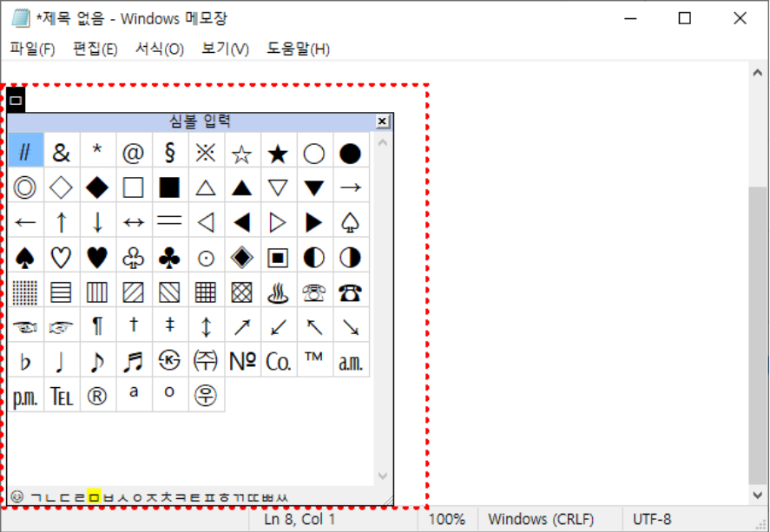Viewport: 770px width, 532px height.
Task: Insert the pilcrow paragraph symbol
Action: [96, 326]
